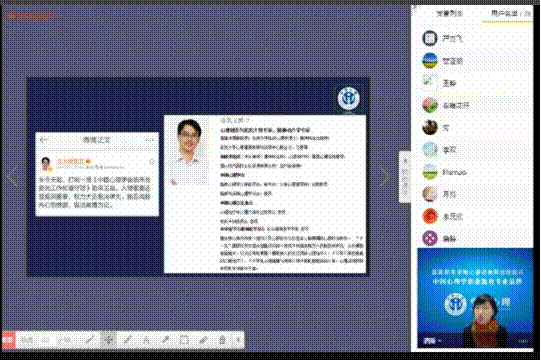
Task: Click the small avatar in the Weibo post
Action: tap(46, 164)
